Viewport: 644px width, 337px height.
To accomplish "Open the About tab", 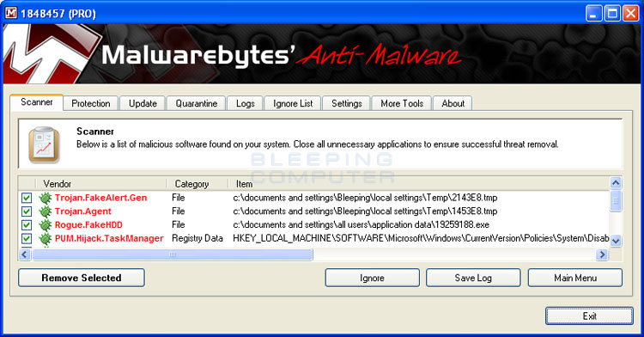I will (453, 103).
